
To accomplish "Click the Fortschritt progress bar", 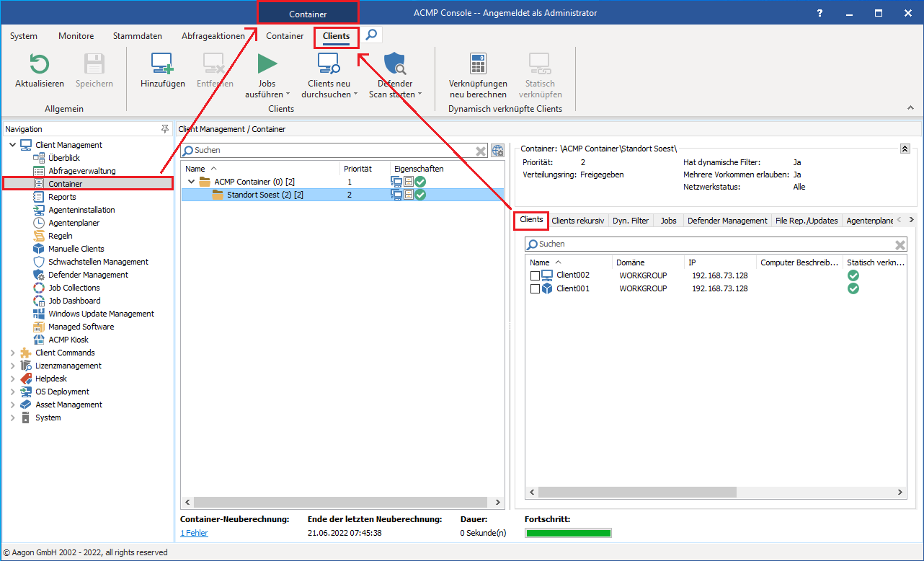I will tap(568, 534).
